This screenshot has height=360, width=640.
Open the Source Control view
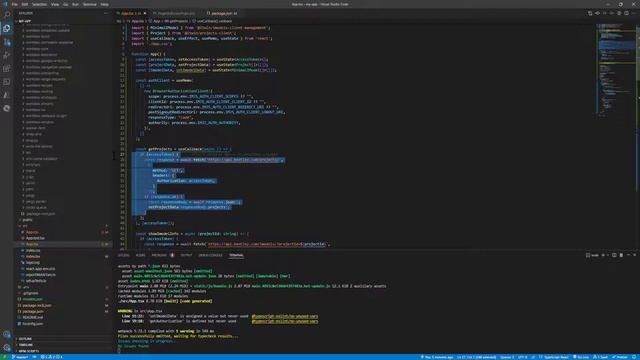(x=7, y=42)
